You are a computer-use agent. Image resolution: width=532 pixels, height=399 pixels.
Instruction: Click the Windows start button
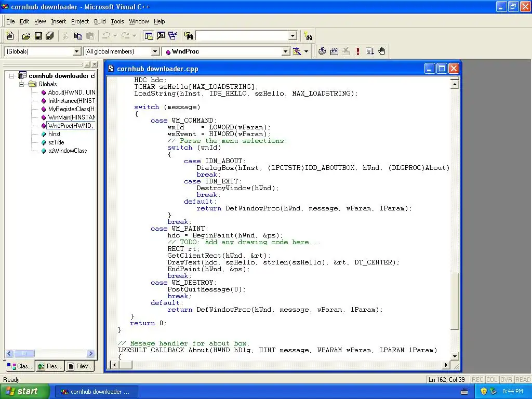(x=25, y=392)
